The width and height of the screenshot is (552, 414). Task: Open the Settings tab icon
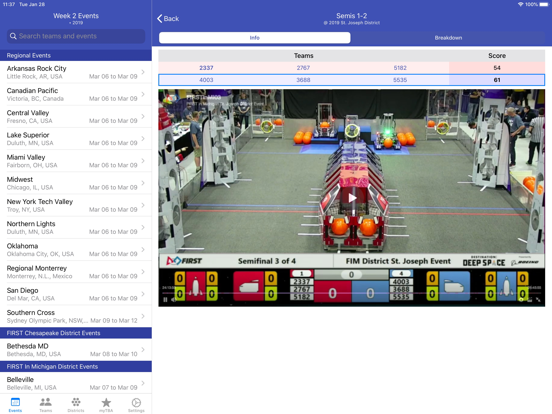click(x=136, y=402)
